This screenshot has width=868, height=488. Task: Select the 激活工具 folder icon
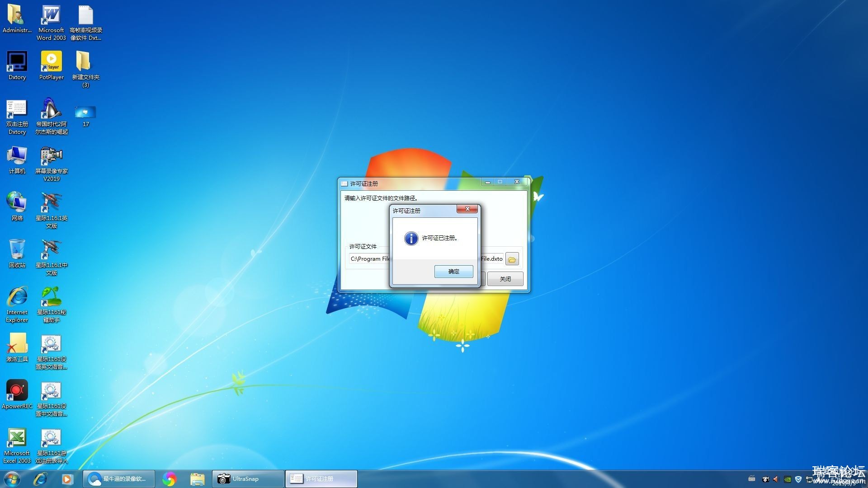(17, 347)
